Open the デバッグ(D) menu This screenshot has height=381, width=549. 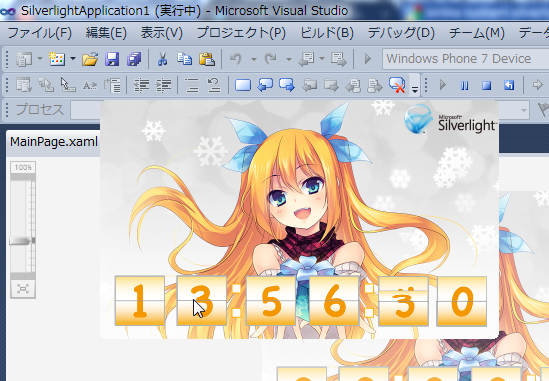pyautogui.click(x=401, y=33)
